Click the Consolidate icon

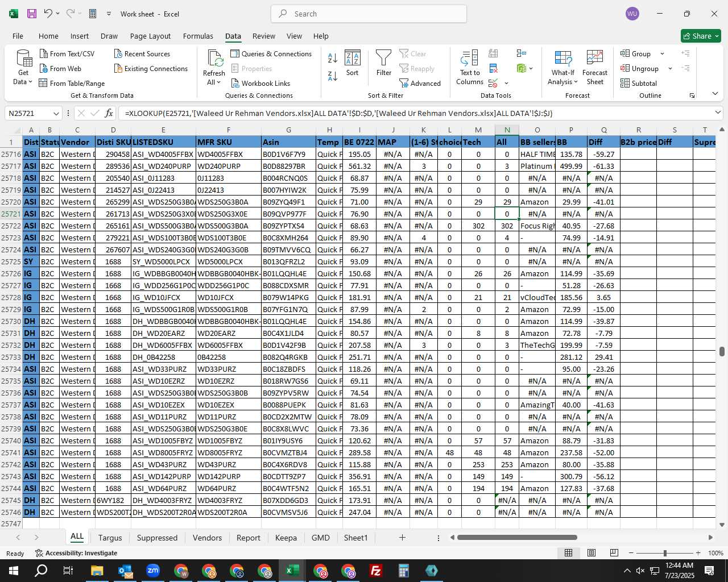click(522, 53)
